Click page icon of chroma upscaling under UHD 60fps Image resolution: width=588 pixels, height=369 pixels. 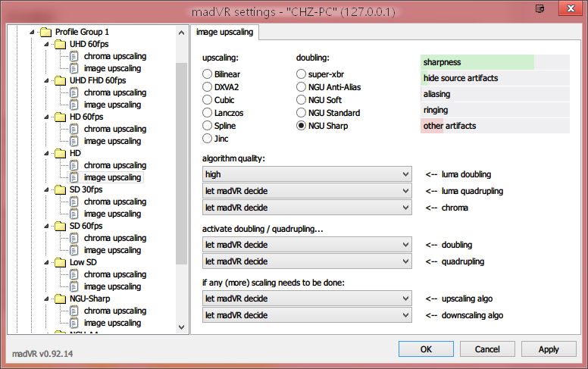point(74,56)
